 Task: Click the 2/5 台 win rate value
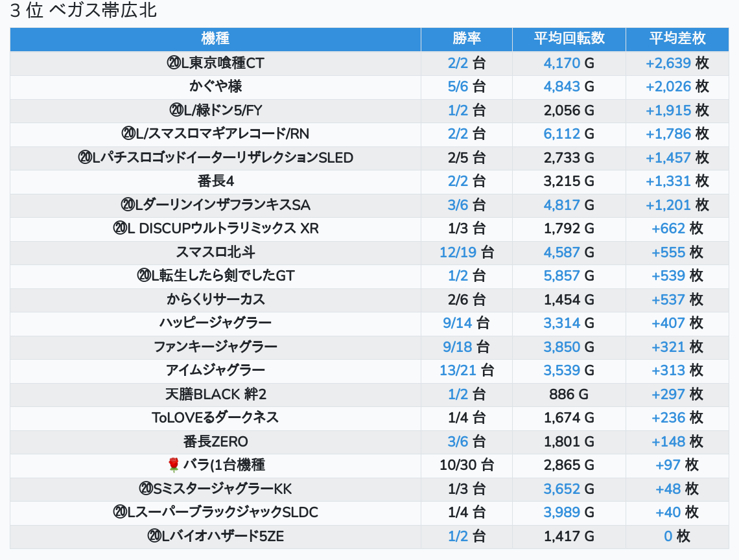(467, 157)
